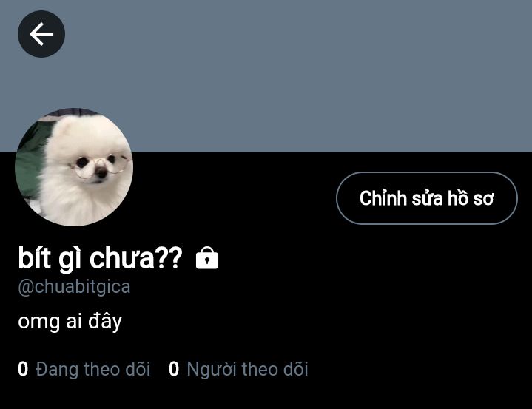Click the Chỉnh sửa hồ sơ button
The width and height of the screenshot is (532, 409).
click(x=427, y=198)
